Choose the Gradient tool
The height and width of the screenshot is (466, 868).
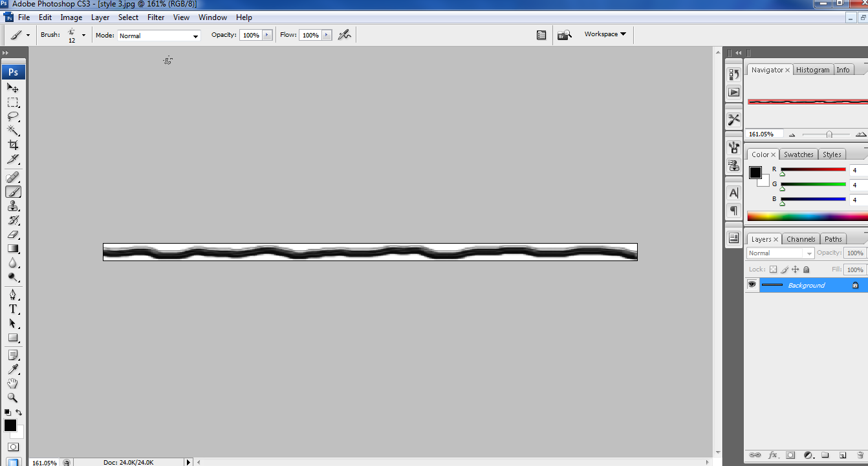(x=13, y=248)
